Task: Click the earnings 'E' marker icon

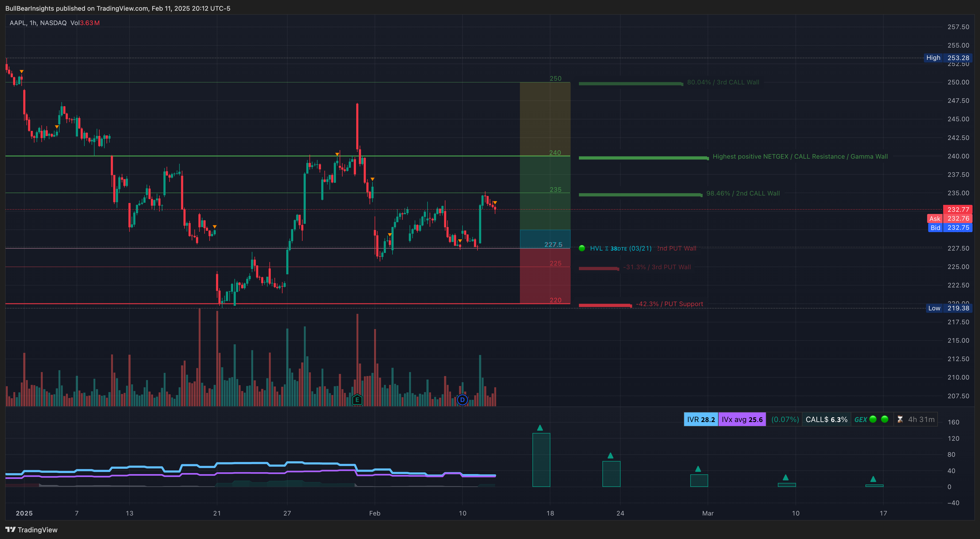Action: tap(357, 400)
